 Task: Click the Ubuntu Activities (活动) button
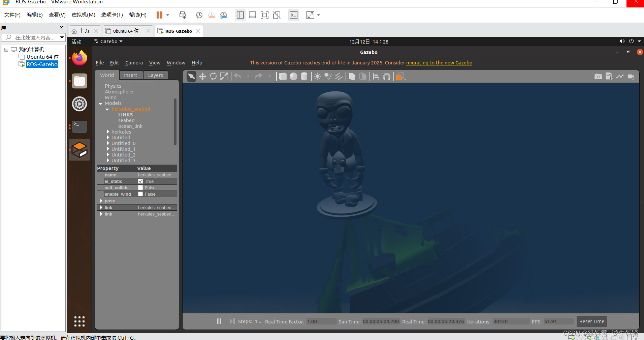[76, 41]
